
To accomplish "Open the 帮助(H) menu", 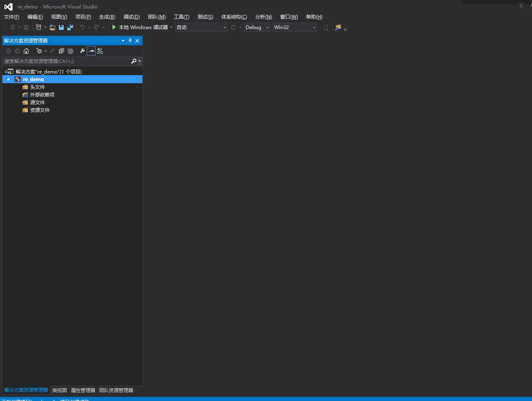I will click(314, 17).
